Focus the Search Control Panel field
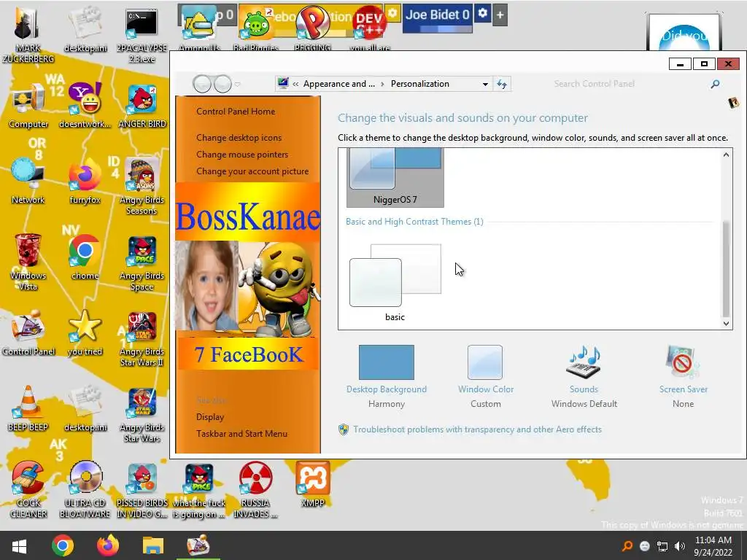The image size is (747, 560). (629, 85)
